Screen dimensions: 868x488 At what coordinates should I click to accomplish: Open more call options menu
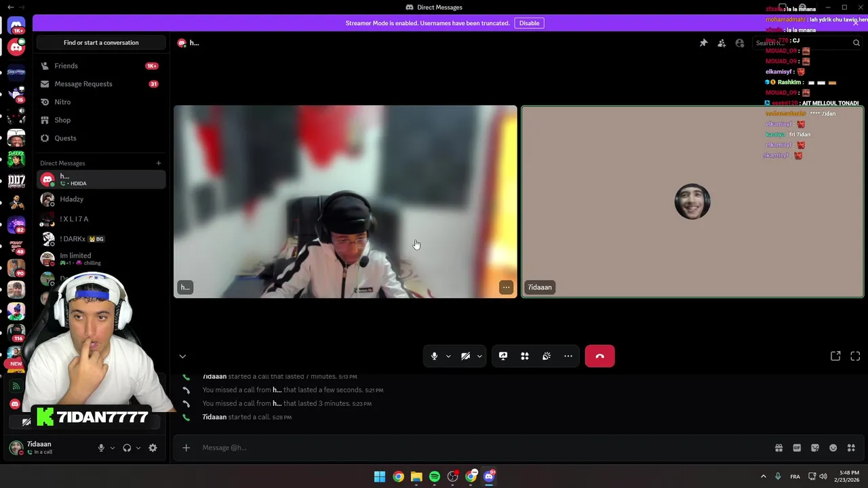point(568,356)
